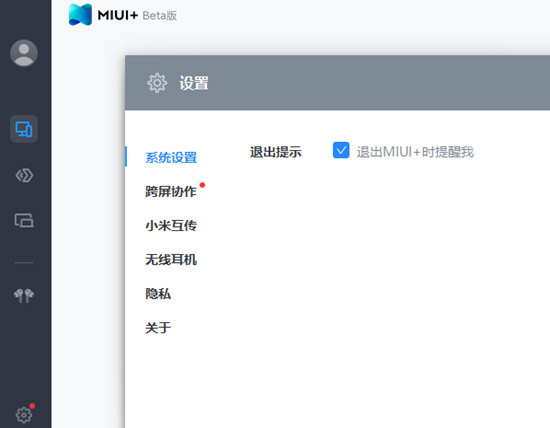Image resolution: width=550 pixels, height=428 pixels.
Task: Select 系统设置 tab
Action: [171, 158]
